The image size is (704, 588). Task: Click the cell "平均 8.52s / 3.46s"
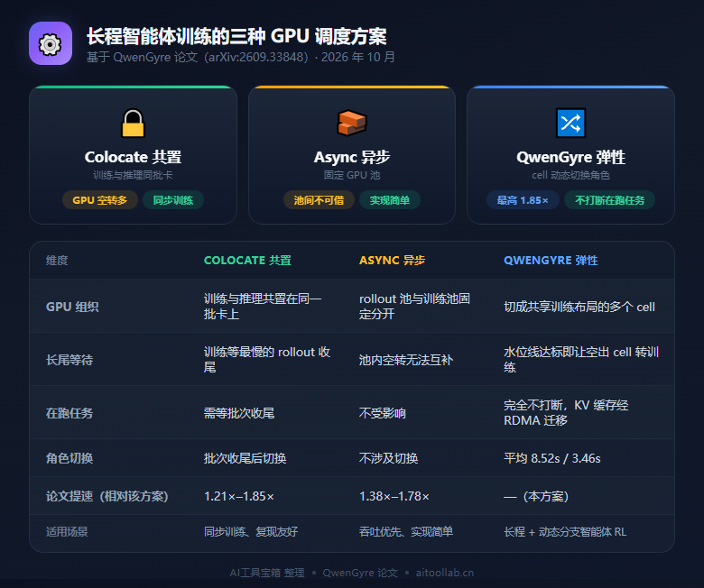click(x=551, y=458)
